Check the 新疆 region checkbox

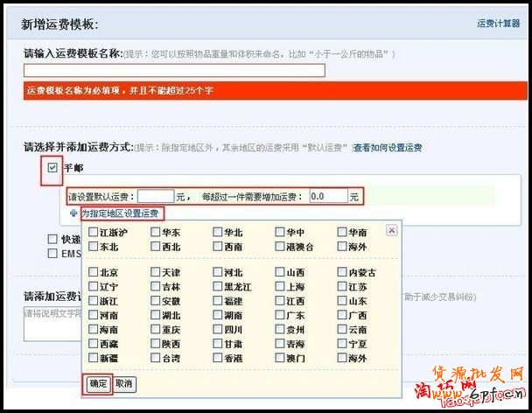[93, 359]
